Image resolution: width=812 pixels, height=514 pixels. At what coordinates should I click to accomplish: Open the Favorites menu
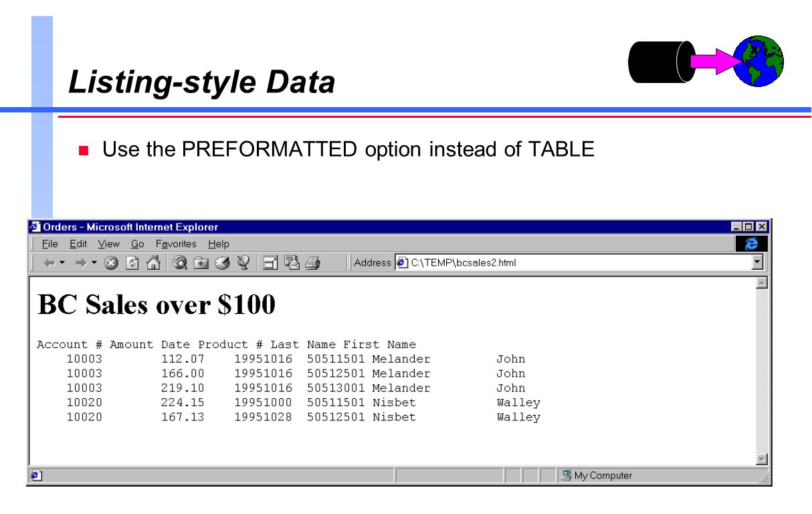click(x=176, y=244)
